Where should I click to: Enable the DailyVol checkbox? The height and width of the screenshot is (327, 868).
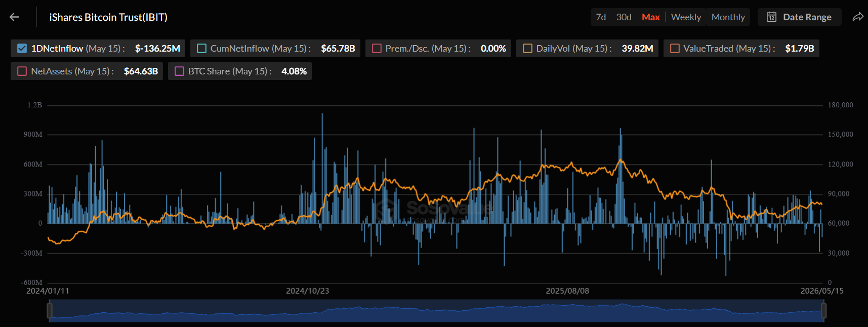527,49
